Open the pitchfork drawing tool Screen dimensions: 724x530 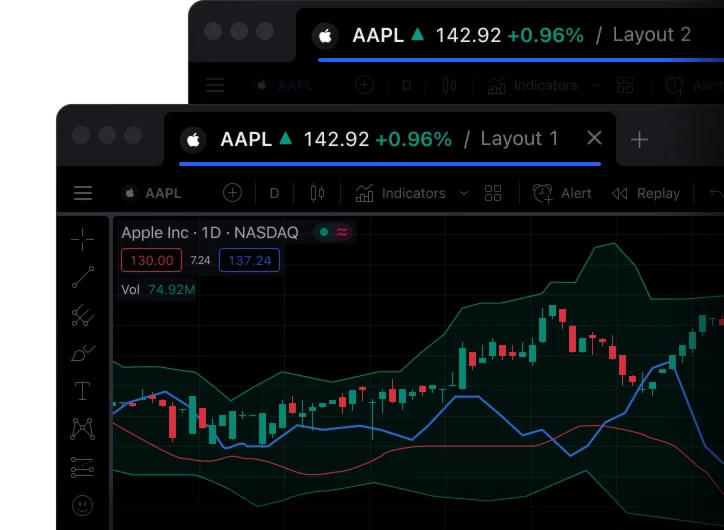pos(82,316)
